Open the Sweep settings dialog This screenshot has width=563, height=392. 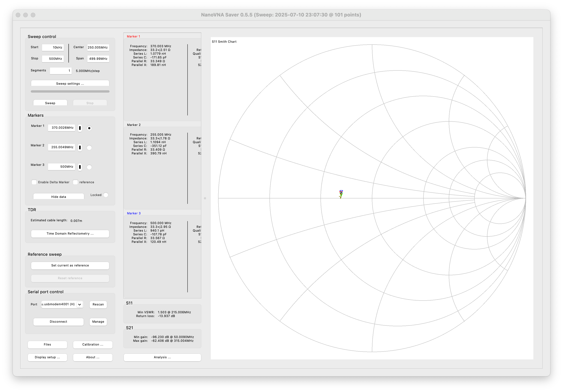point(70,83)
